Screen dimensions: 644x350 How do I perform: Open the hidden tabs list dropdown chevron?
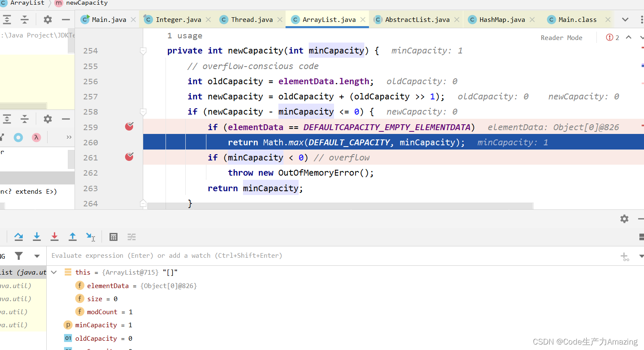tap(625, 20)
